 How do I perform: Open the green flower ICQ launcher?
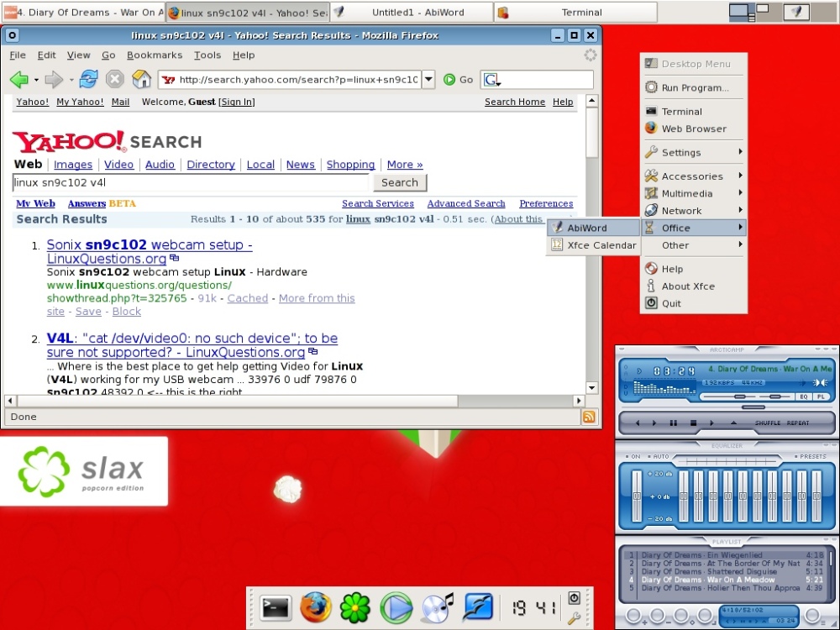pos(355,608)
